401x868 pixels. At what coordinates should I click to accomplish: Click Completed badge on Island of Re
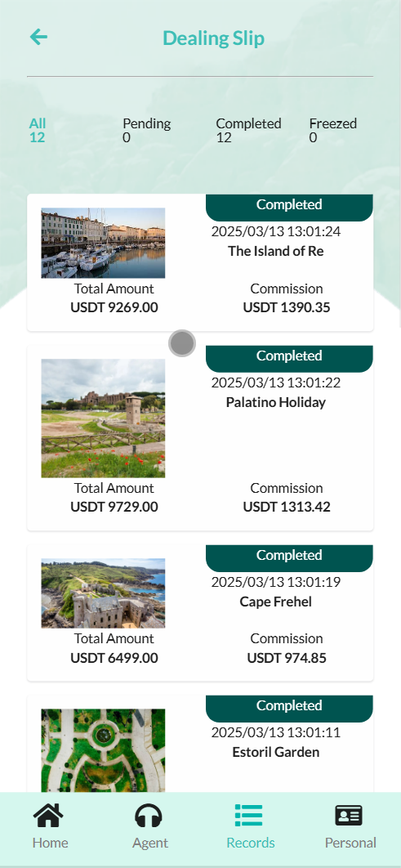click(x=289, y=207)
